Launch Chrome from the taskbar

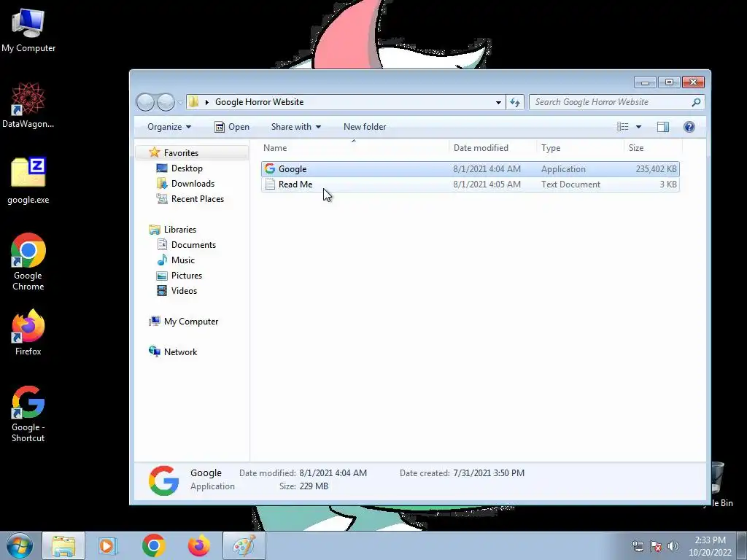click(x=153, y=545)
